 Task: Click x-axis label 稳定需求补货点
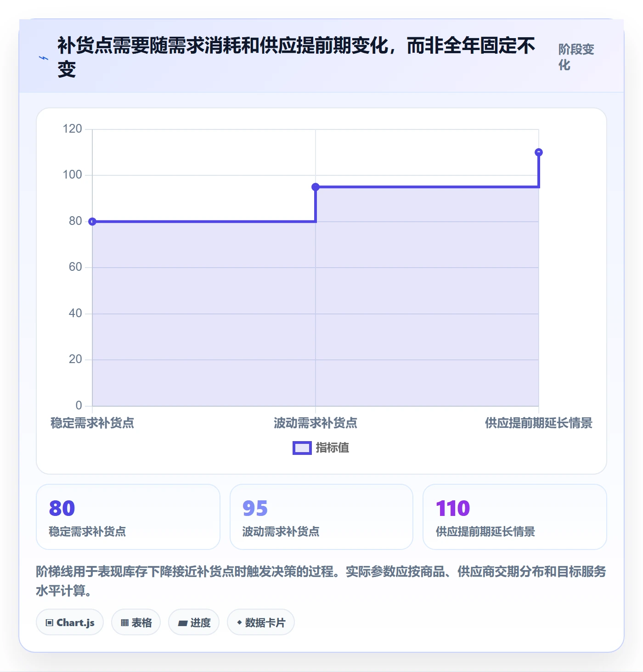[92, 423]
